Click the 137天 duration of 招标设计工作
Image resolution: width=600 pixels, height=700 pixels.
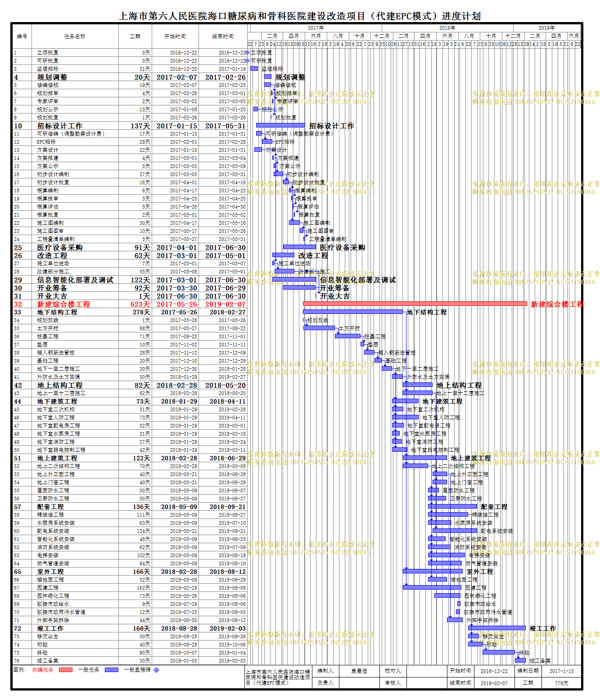click(x=140, y=126)
